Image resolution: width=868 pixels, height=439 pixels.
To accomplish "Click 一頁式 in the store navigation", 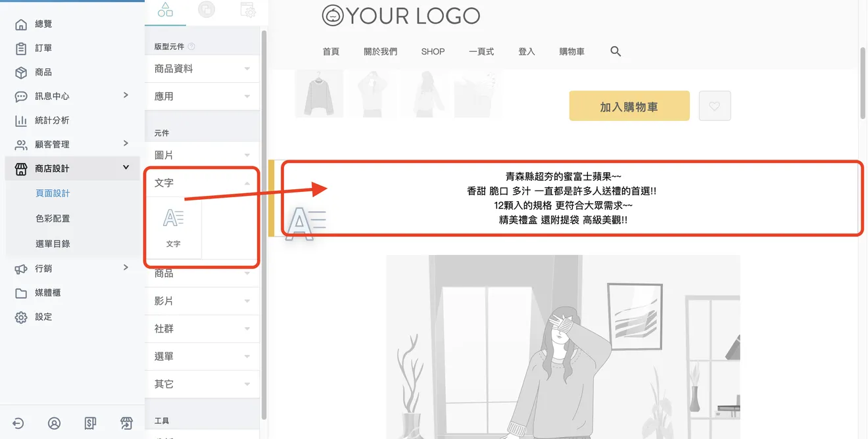I will [x=481, y=51].
